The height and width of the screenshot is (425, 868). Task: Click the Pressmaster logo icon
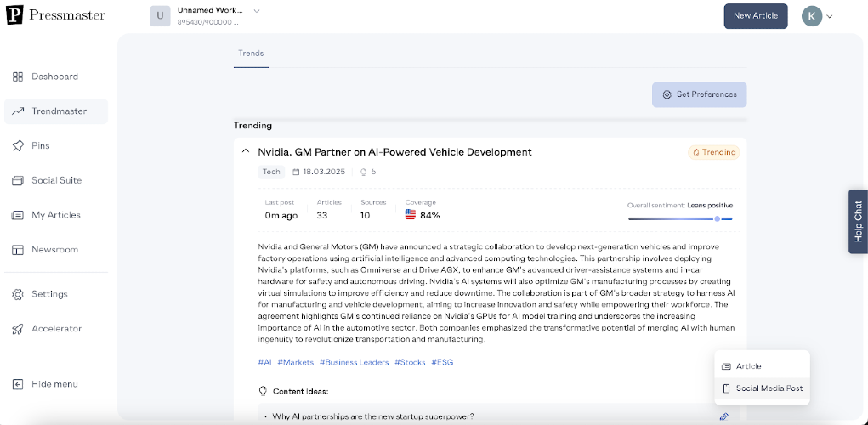click(15, 15)
